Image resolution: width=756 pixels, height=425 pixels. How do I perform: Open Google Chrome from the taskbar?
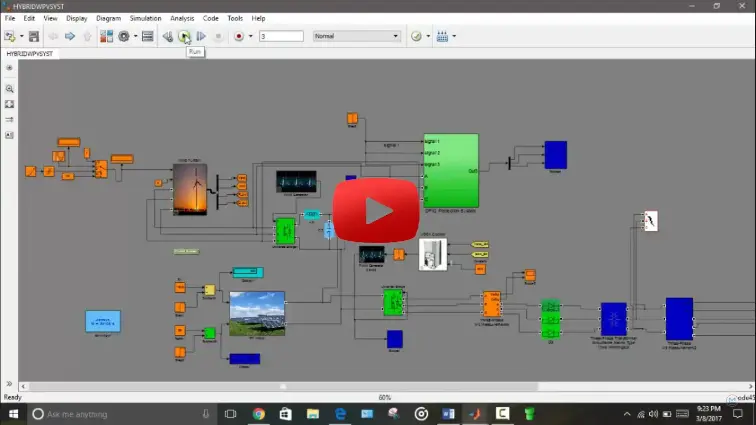(x=258, y=414)
